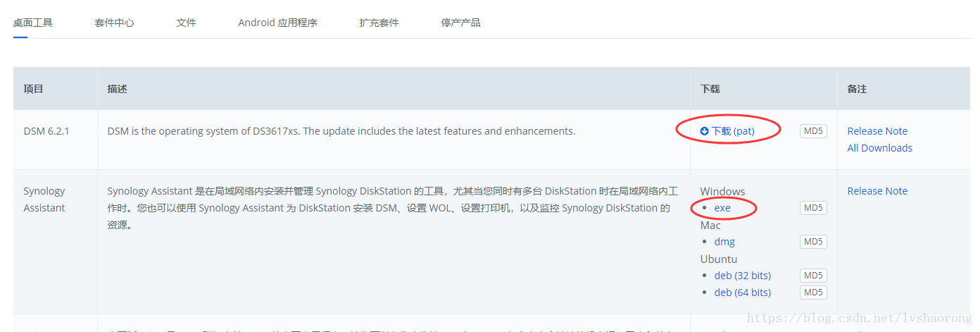Open the 文件 tab

point(186,23)
